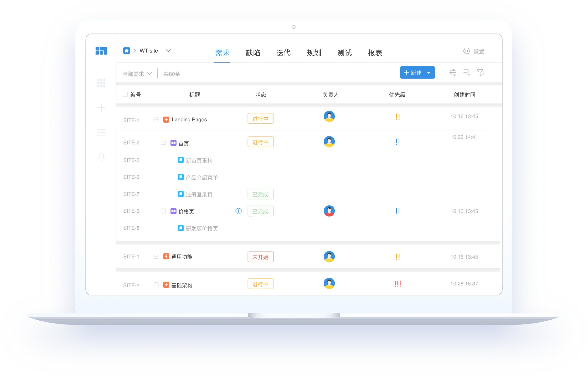Click the sort order icon in the toolbar

click(467, 72)
